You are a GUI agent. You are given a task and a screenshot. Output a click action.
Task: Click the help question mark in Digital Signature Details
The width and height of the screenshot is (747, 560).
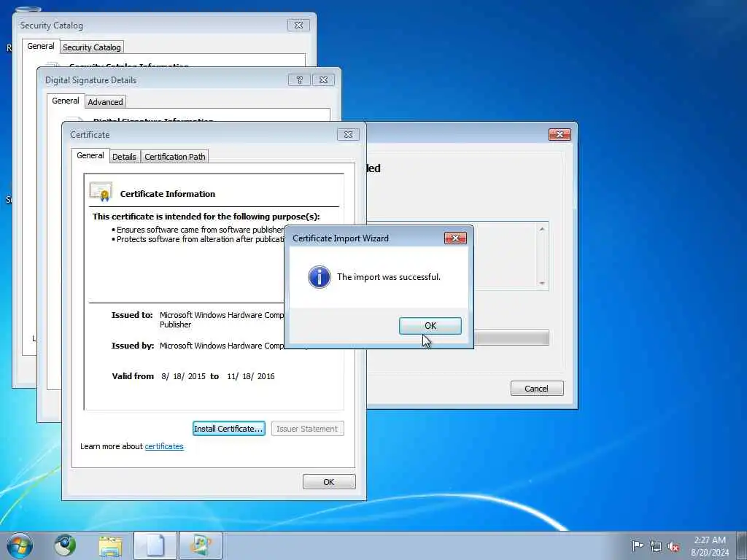click(x=299, y=80)
